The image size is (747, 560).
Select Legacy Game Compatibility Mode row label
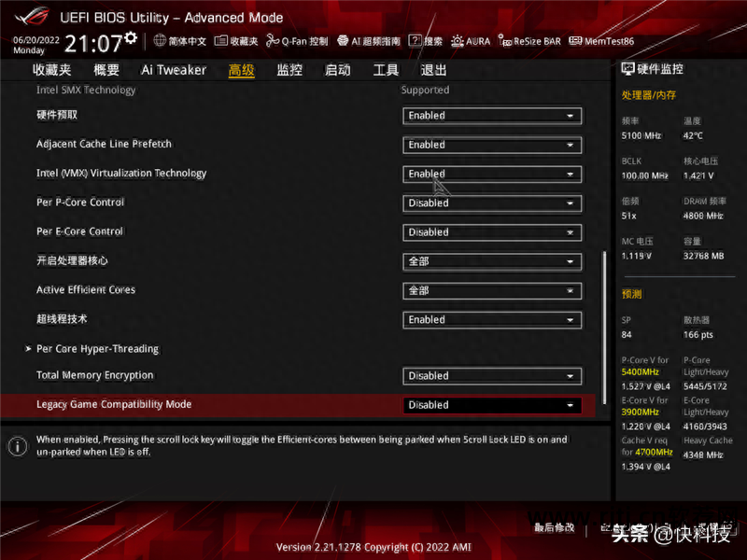pos(114,404)
